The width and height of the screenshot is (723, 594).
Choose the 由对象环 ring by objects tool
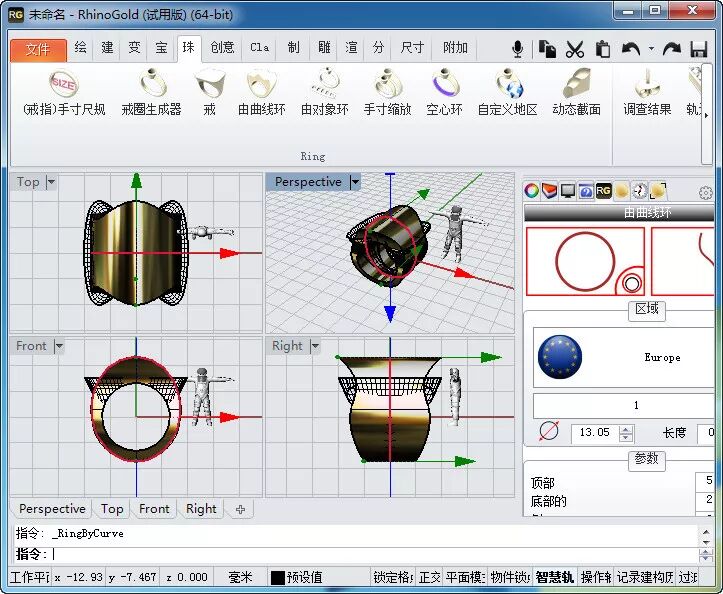(x=325, y=93)
